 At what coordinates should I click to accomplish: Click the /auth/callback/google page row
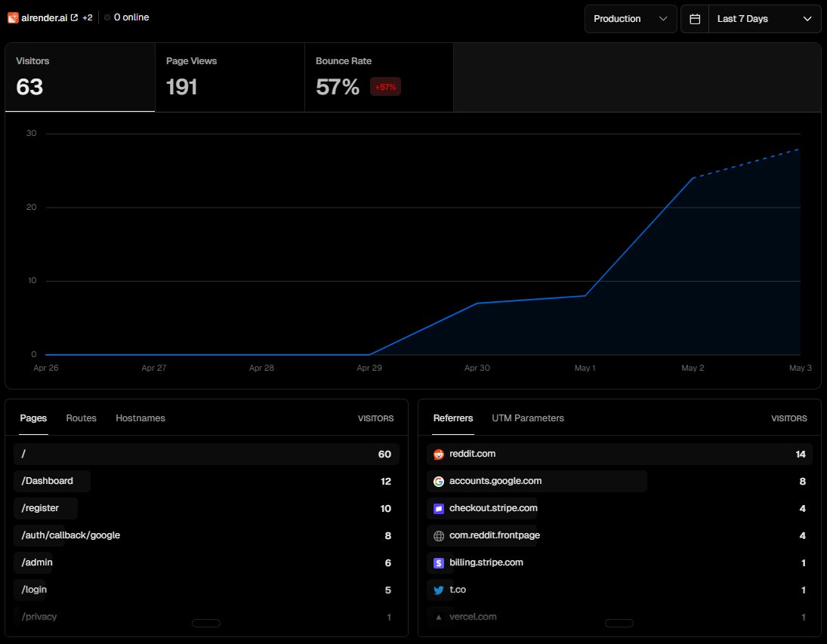(x=206, y=535)
